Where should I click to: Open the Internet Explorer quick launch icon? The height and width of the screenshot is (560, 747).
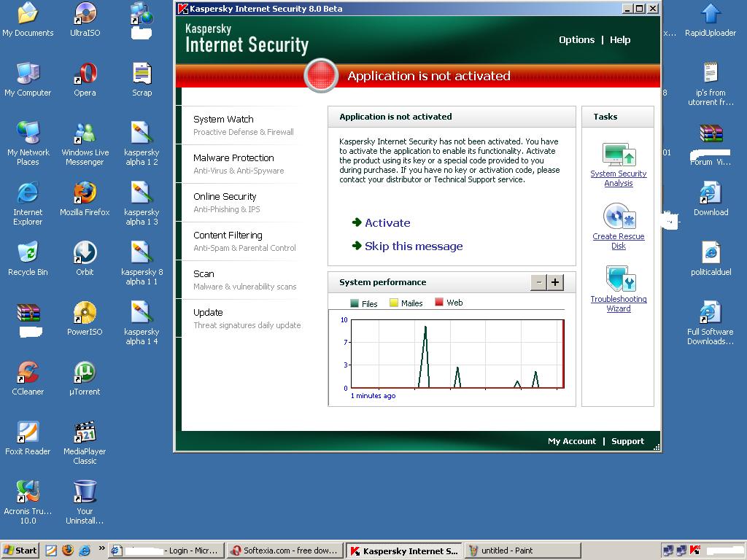(85, 551)
